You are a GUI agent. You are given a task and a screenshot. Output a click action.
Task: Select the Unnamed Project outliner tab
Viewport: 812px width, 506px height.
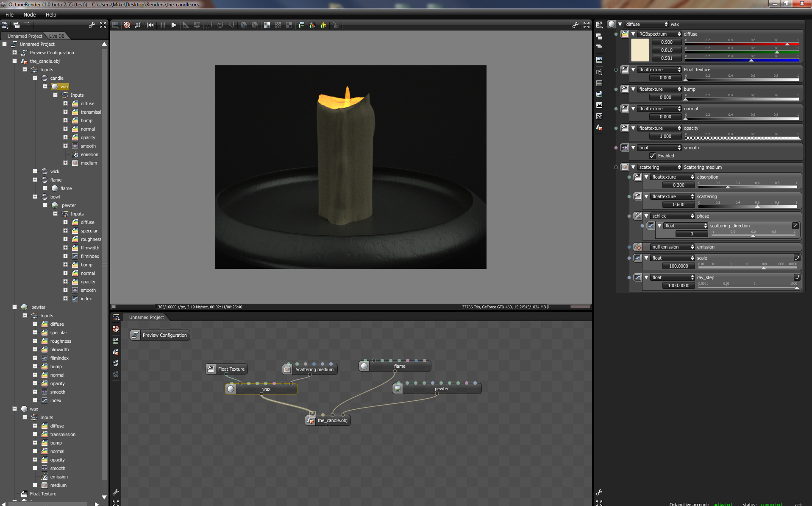point(25,36)
